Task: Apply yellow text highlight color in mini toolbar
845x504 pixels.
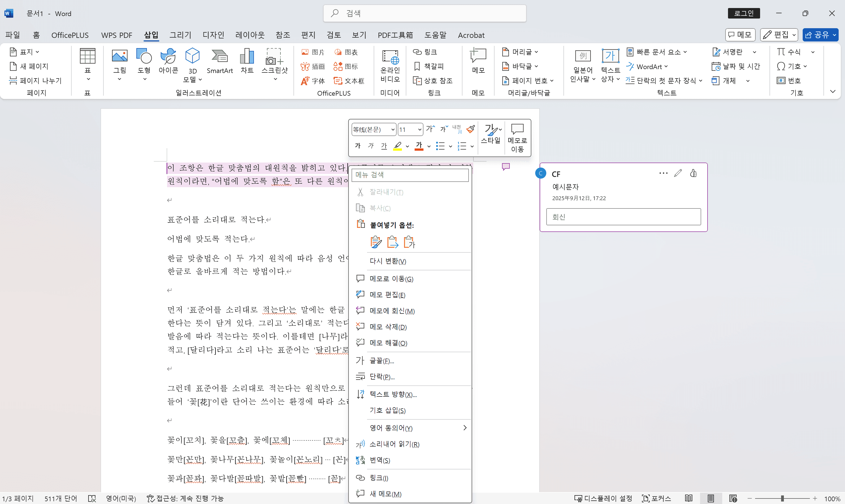Action: pos(397,146)
